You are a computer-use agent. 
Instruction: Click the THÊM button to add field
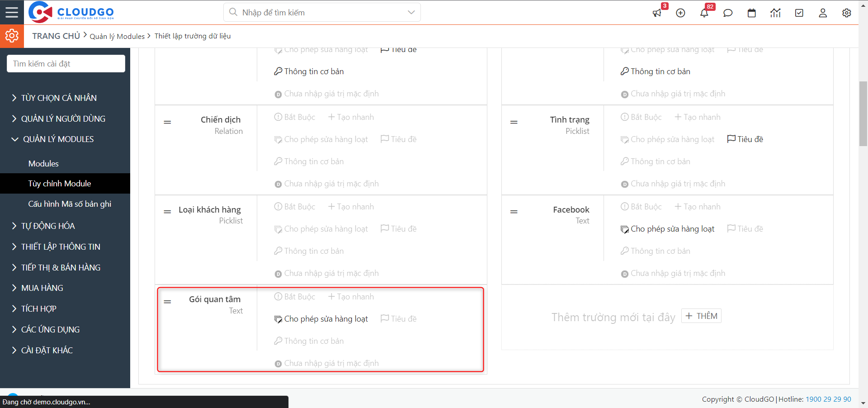[701, 316]
